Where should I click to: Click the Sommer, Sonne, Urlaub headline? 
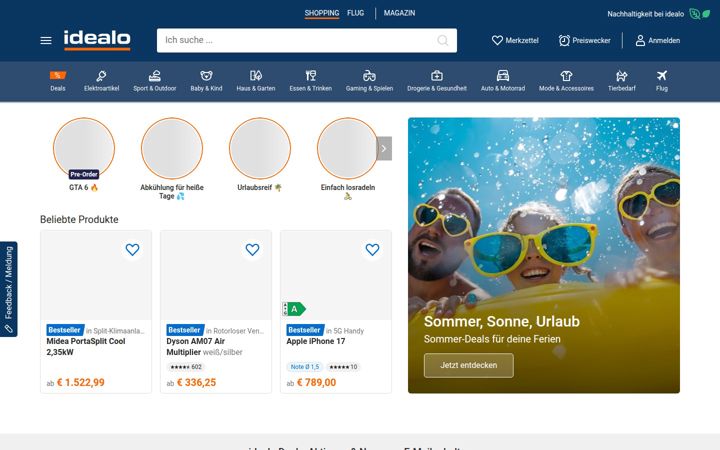coord(501,321)
